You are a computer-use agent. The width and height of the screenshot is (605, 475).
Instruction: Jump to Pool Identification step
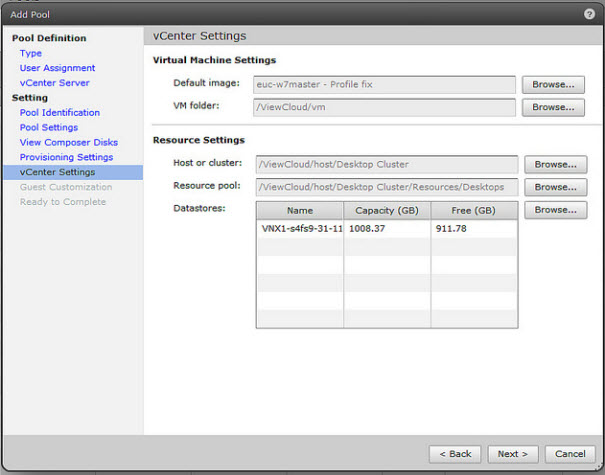click(59, 113)
